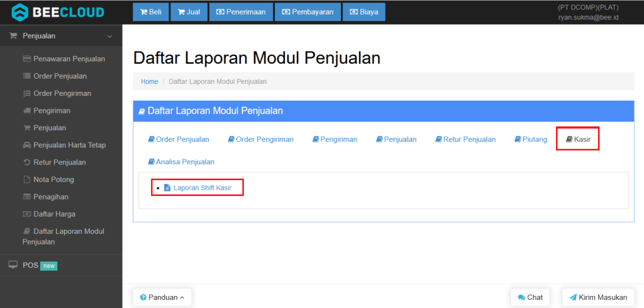Click the ryan.sukma@bee.id account text
This screenshot has width=644, height=308.
pyautogui.click(x=588, y=17)
